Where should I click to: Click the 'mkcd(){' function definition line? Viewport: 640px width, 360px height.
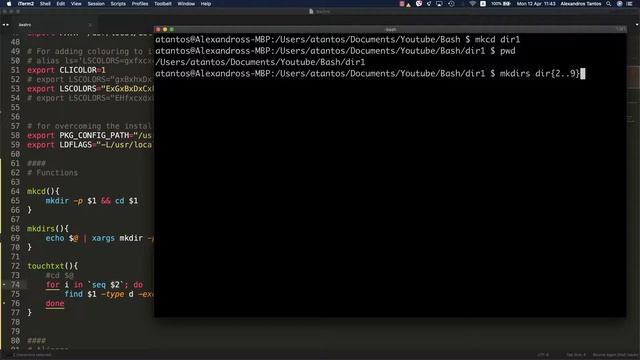tap(43, 191)
